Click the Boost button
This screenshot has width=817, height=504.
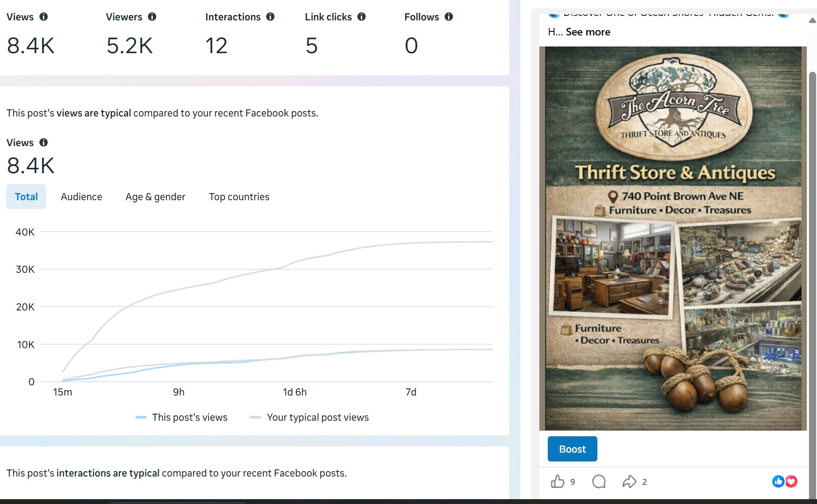coord(573,449)
